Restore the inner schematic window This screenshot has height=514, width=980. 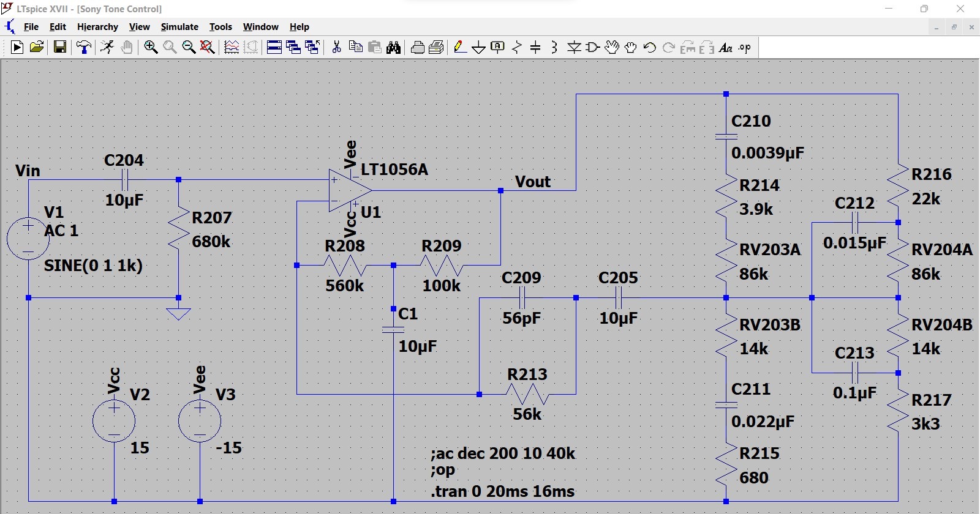pos(954,27)
